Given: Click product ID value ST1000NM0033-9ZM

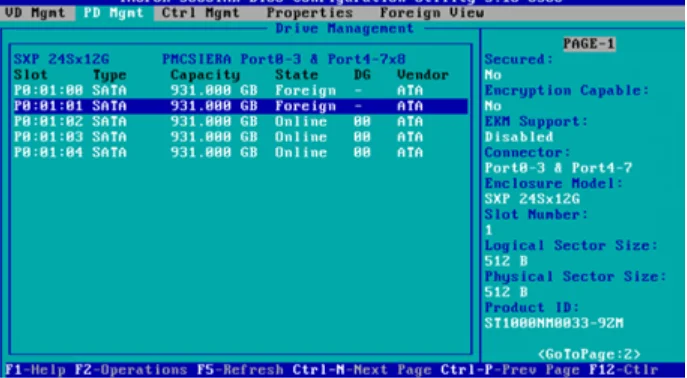Looking at the screenshot, I should [x=554, y=323].
